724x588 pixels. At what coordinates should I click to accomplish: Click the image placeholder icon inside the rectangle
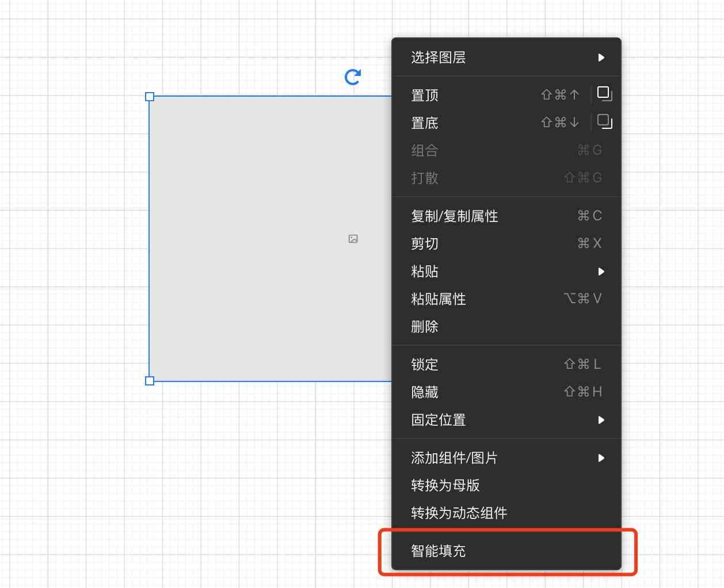click(x=353, y=239)
